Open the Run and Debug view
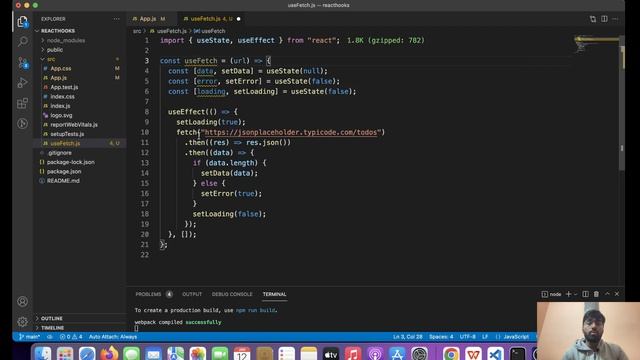The height and width of the screenshot is (360, 640). (23, 82)
